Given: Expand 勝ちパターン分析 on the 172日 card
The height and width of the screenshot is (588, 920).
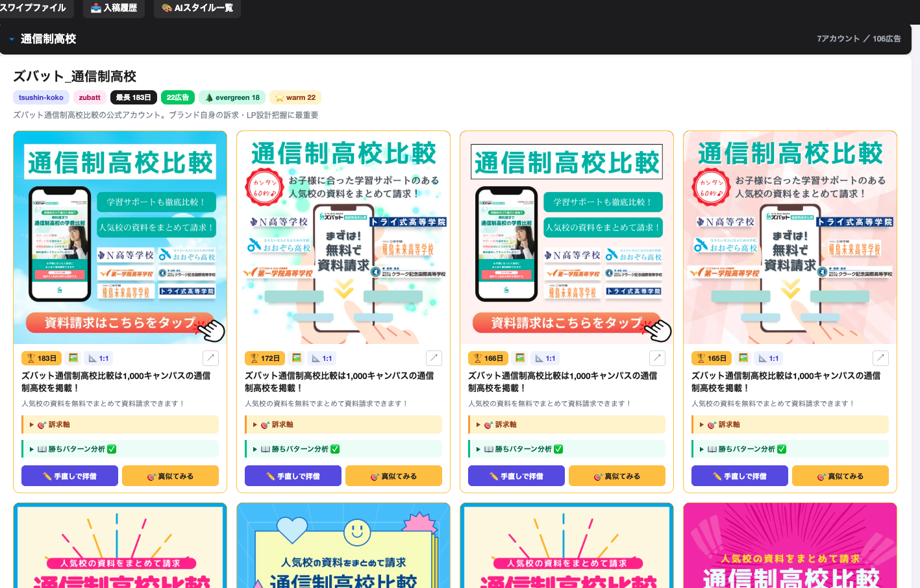Looking at the screenshot, I should click(343, 449).
